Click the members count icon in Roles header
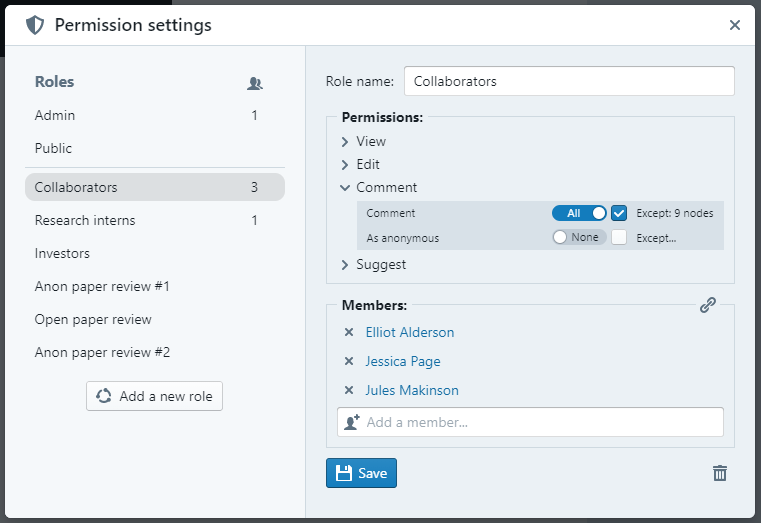Viewport: 761px width, 523px height. click(255, 83)
